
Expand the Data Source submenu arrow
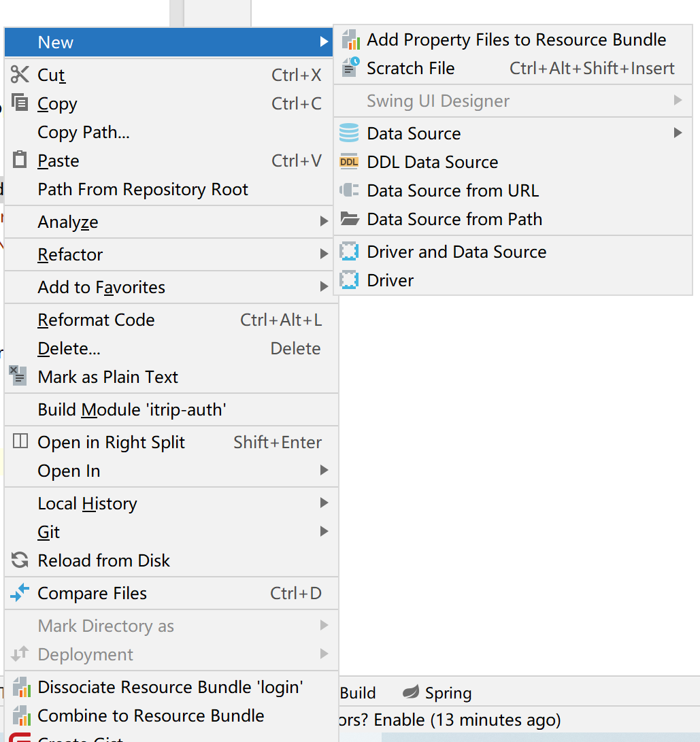click(x=678, y=133)
